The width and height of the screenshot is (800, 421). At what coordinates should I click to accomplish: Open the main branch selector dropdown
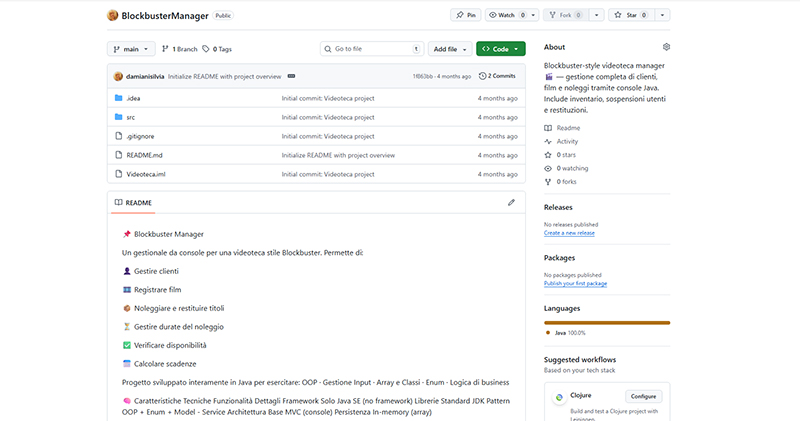(x=131, y=49)
